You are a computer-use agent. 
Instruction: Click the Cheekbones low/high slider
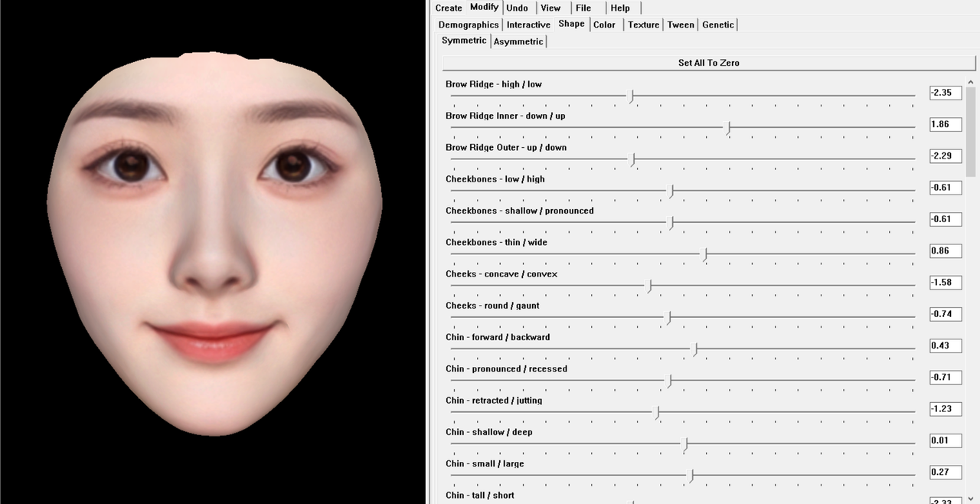point(683,191)
